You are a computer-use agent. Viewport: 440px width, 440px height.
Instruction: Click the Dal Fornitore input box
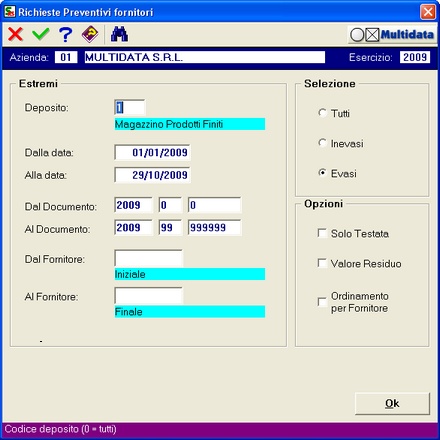click(148, 258)
